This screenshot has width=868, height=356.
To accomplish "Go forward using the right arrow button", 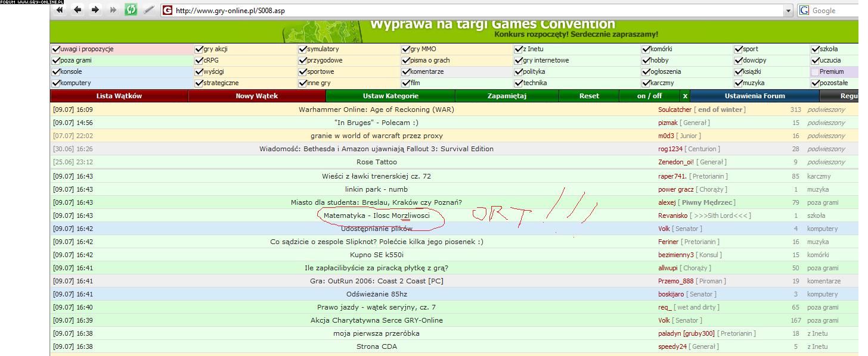I will coord(95,10).
